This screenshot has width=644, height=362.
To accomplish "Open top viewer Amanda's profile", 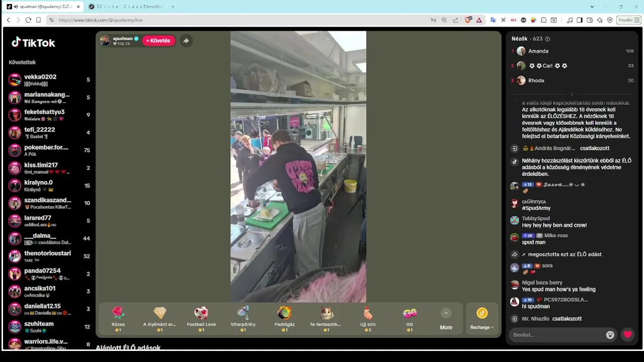I will (x=538, y=51).
